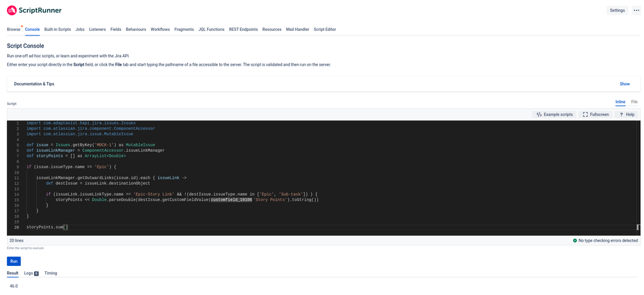Click the Documentation & Tips header

click(x=34, y=84)
